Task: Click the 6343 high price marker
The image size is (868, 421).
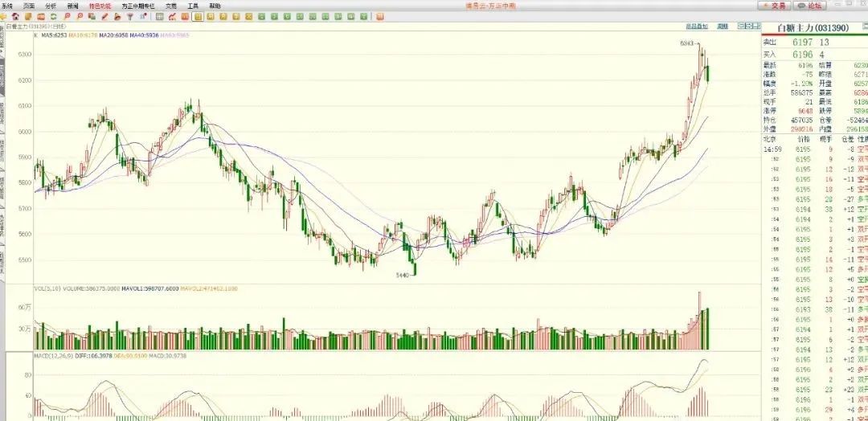Action: click(686, 43)
